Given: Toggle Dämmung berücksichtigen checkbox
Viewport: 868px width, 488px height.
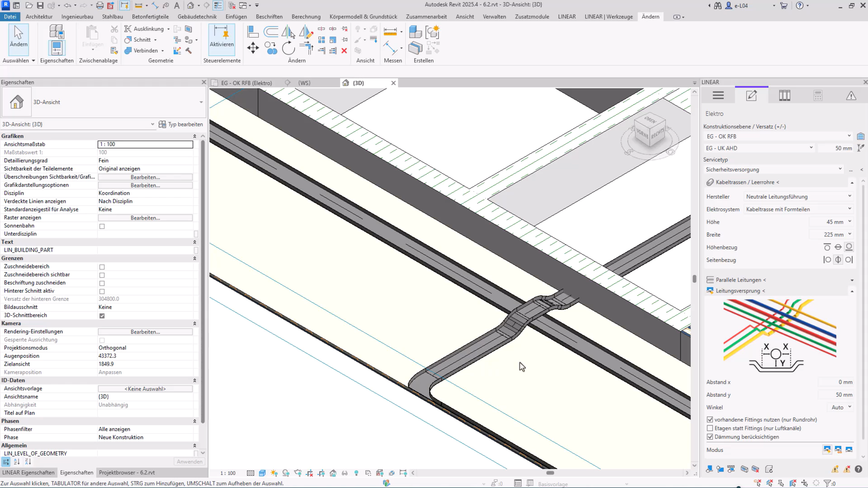Looking at the screenshot, I should (x=710, y=437).
